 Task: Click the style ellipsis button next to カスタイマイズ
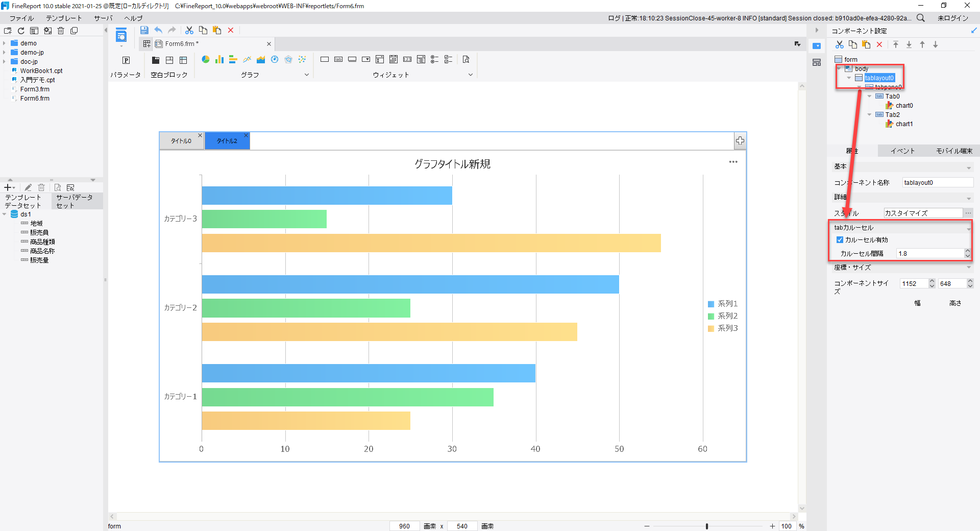[968, 213]
